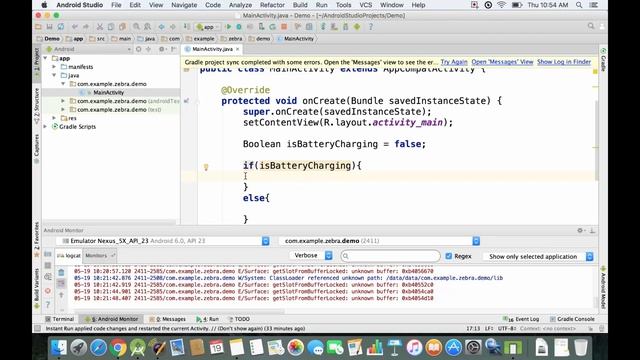Click the Paste toolbar icon

click(x=122, y=27)
